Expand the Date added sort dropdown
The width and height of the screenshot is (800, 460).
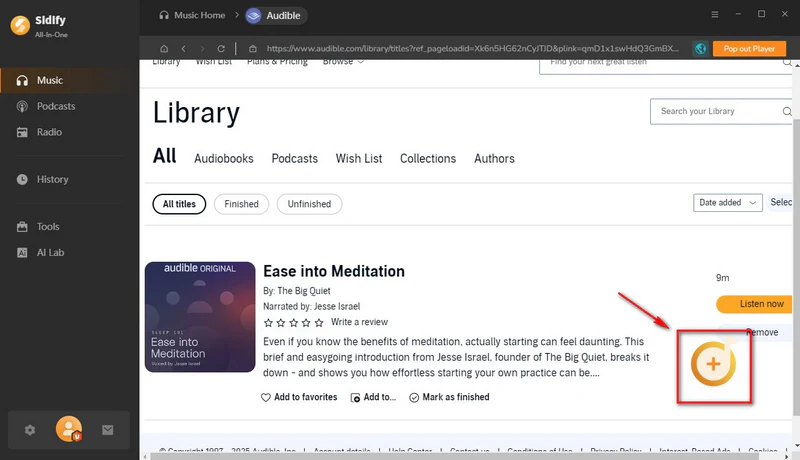pos(728,202)
